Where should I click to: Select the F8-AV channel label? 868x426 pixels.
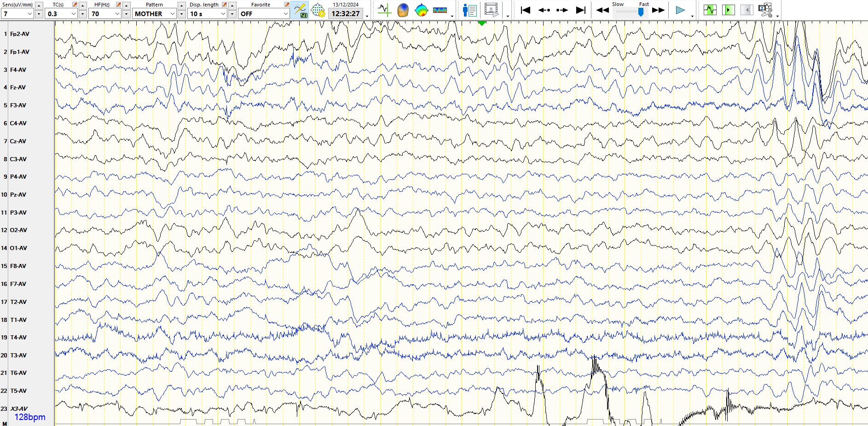[18, 266]
